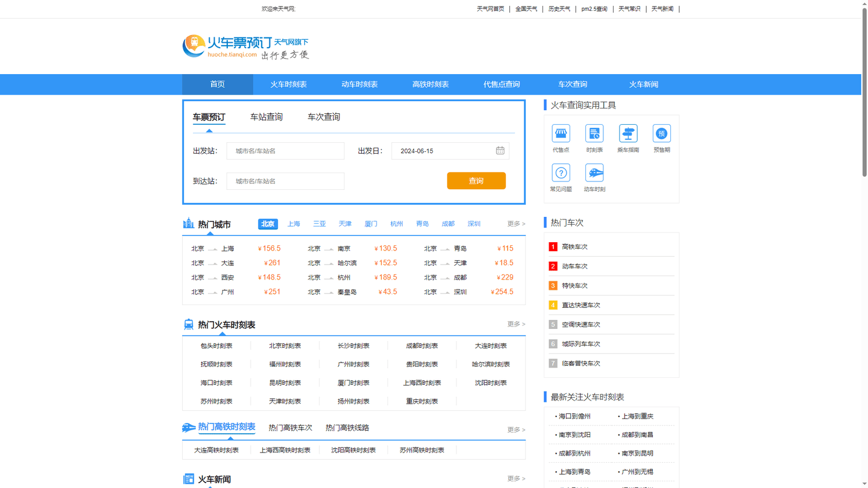The width and height of the screenshot is (868, 488).
Task: Open 哈尔滨时刻表 link
Action: click(x=491, y=364)
